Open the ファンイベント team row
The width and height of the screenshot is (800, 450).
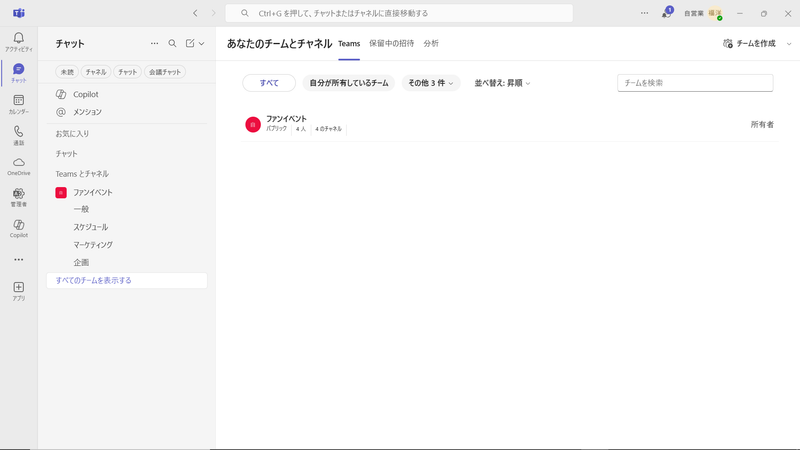(509, 124)
